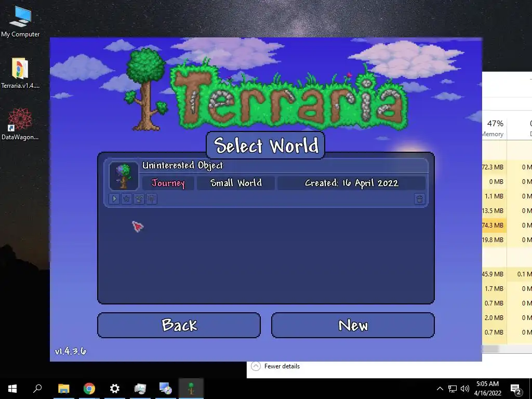Switch to Terraria taskbar icon

click(x=191, y=389)
